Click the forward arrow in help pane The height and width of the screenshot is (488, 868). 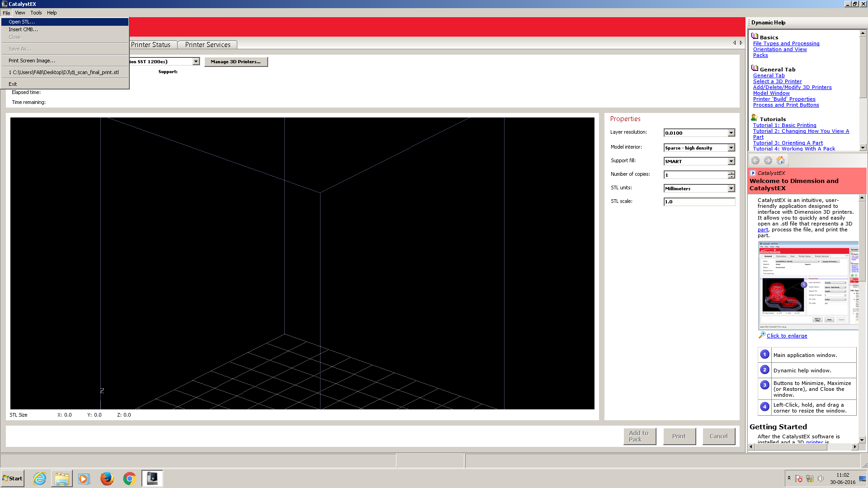pos(768,160)
